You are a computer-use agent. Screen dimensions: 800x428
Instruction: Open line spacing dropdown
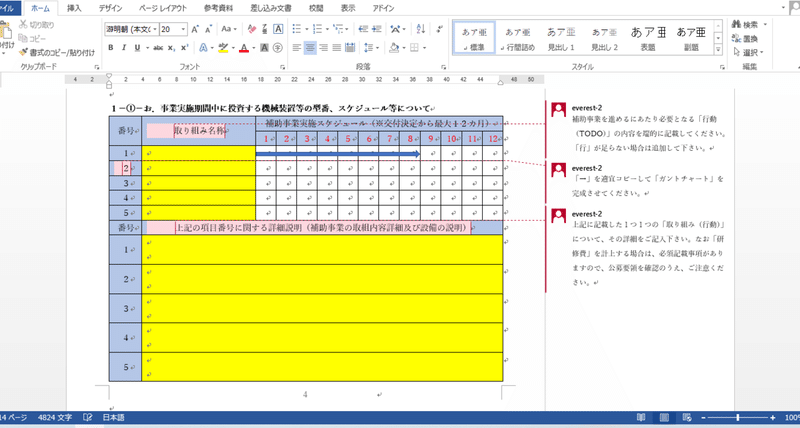pyautogui.click(x=372, y=48)
